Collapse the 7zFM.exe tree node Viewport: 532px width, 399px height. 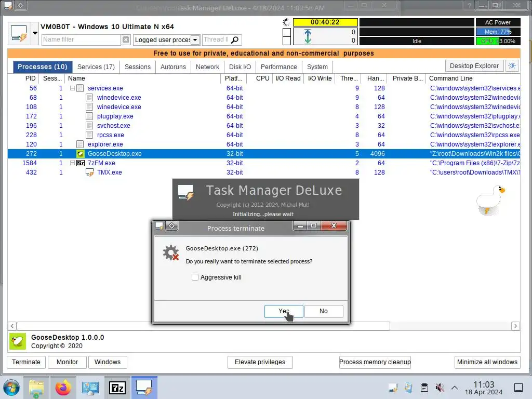(x=72, y=163)
